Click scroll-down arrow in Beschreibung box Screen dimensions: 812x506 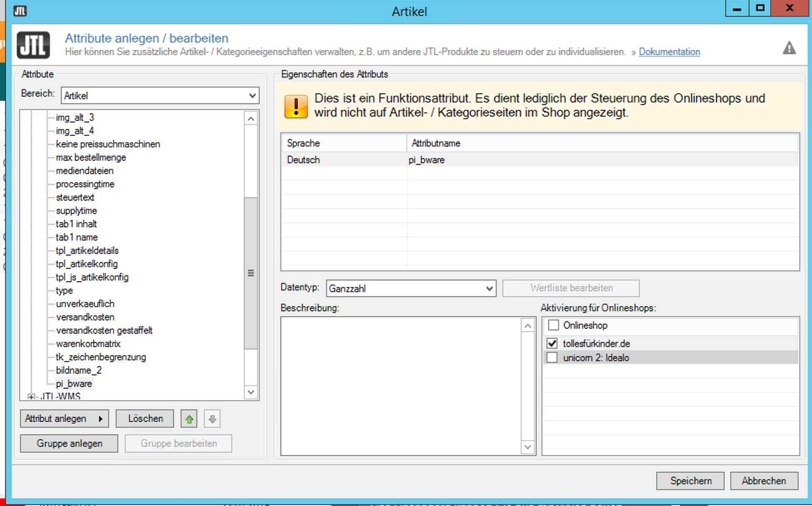pyautogui.click(x=527, y=447)
